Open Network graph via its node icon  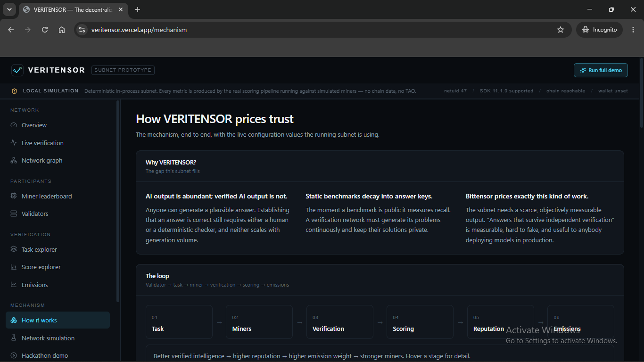14,161
